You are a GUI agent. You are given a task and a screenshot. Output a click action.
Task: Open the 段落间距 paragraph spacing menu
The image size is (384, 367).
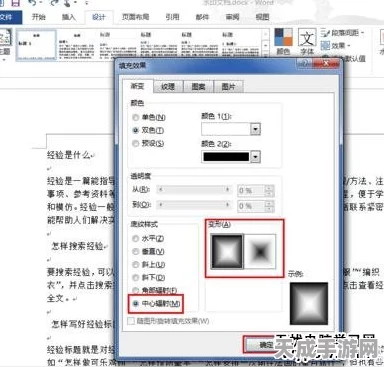(x=342, y=33)
